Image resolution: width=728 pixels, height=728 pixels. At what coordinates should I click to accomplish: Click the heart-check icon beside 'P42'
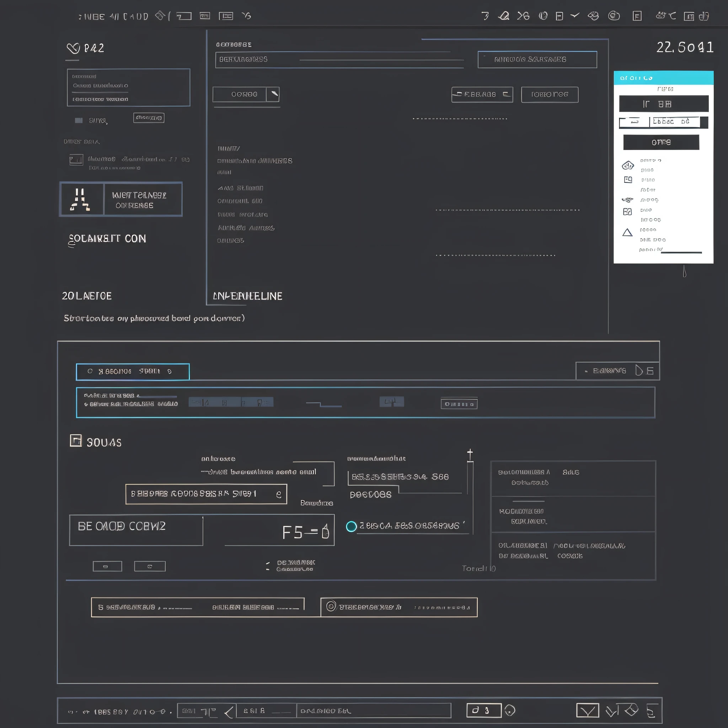(x=74, y=48)
